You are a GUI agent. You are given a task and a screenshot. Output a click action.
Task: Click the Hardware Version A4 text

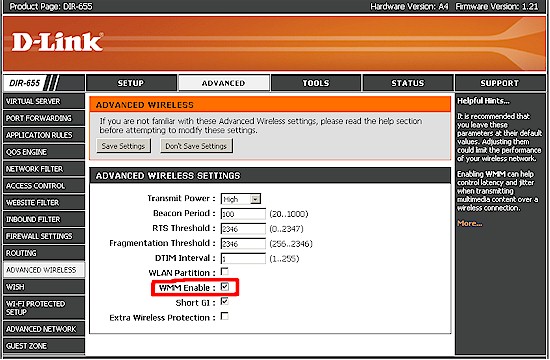[409, 6]
